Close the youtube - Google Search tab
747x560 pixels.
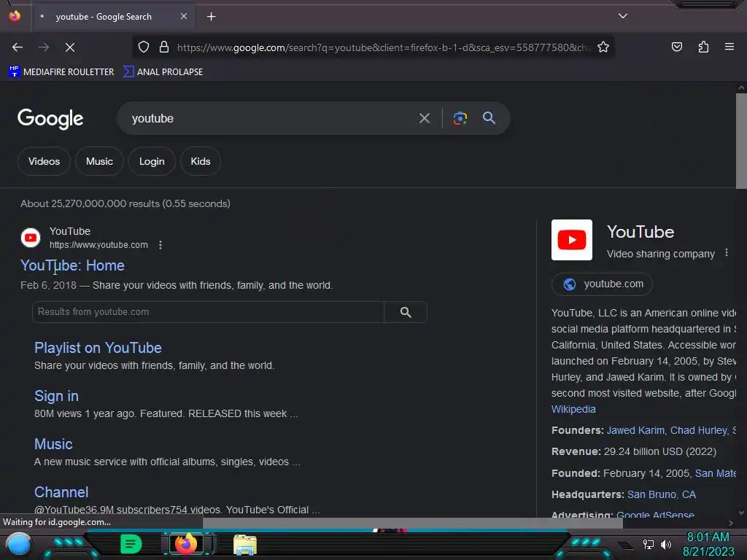click(183, 16)
